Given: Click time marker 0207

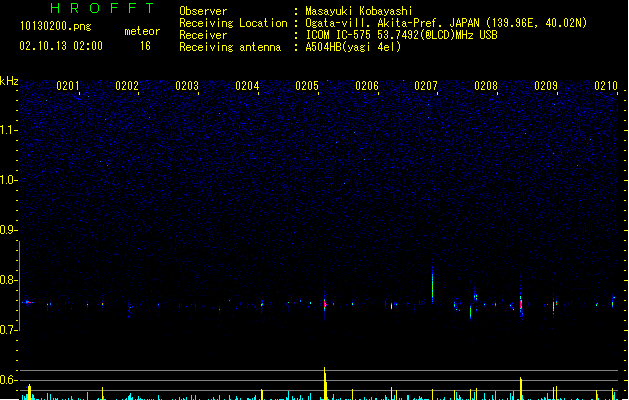Looking at the screenshot, I should point(426,86).
